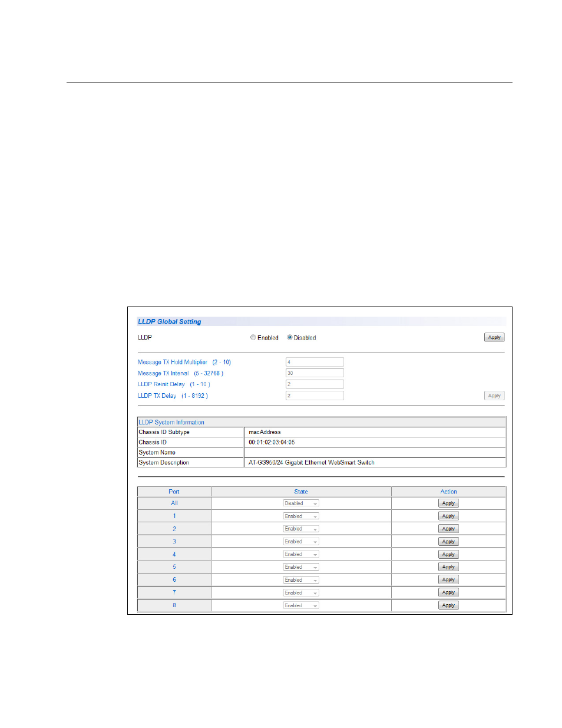Open the State dropdown for port 8
The width and height of the screenshot is (562, 728).
point(301,605)
